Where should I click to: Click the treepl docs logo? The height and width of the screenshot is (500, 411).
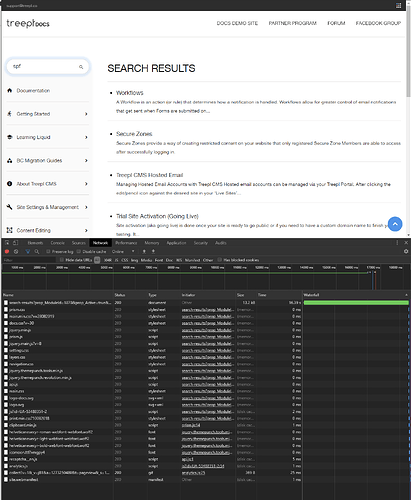pyautogui.click(x=28, y=23)
